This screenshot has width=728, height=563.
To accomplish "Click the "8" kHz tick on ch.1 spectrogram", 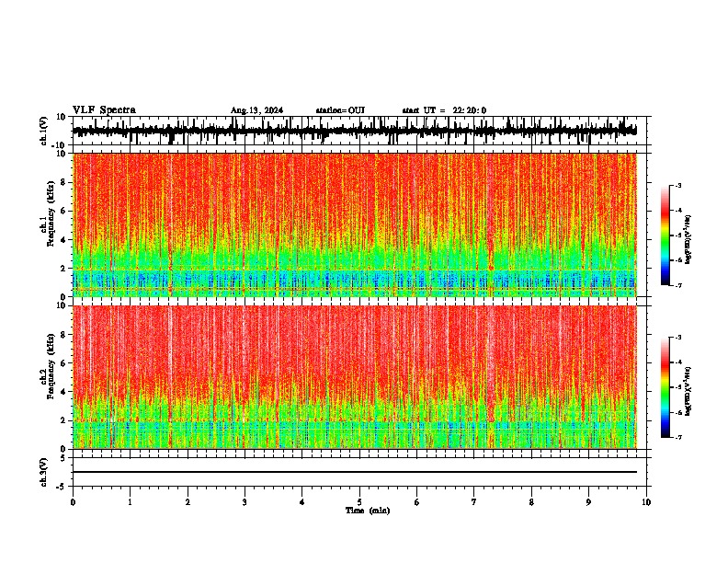I will pyautogui.click(x=63, y=182).
